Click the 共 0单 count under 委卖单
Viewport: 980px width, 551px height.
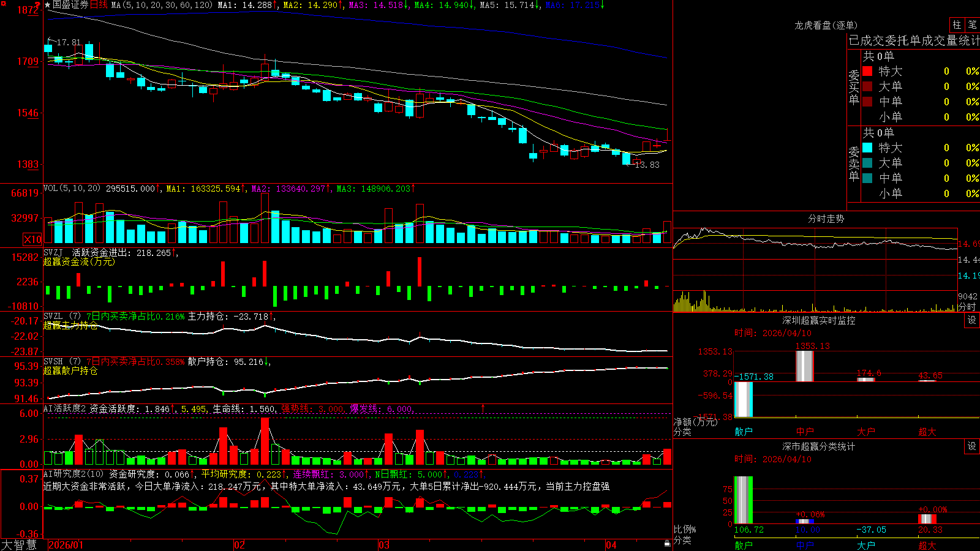(x=878, y=133)
